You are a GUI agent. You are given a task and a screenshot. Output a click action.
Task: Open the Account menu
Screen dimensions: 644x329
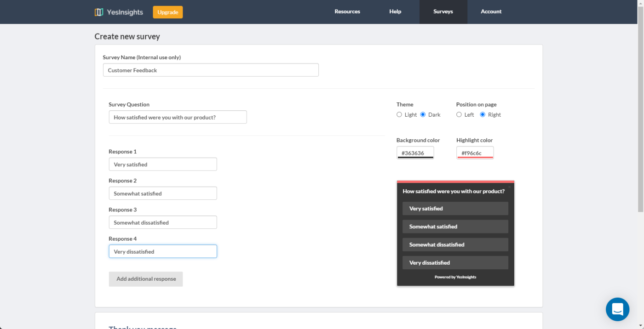(x=491, y=11)
